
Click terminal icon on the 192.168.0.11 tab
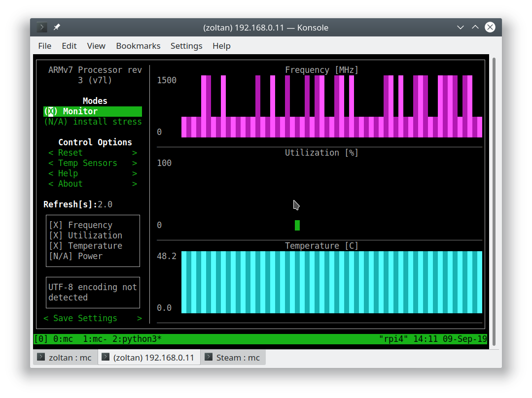(106, 357)
